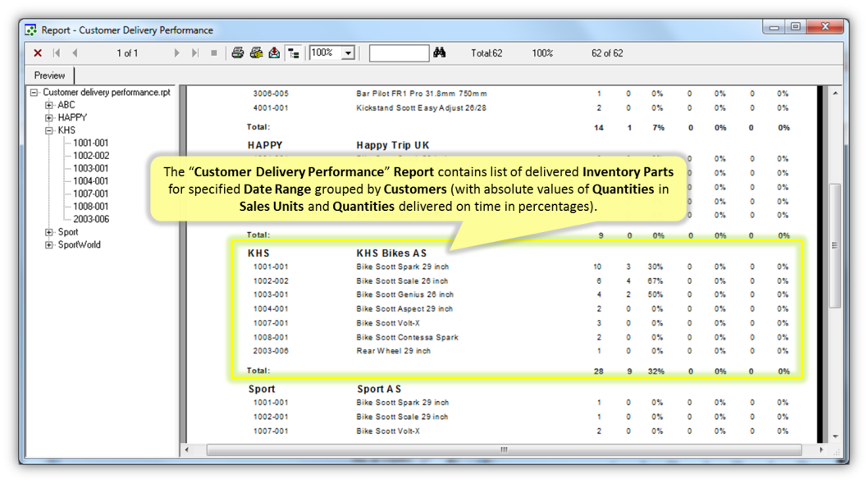
Task: Click the horizontal scrollbar thumb of report
Action: pyautogui.click(x=504, y=450)
